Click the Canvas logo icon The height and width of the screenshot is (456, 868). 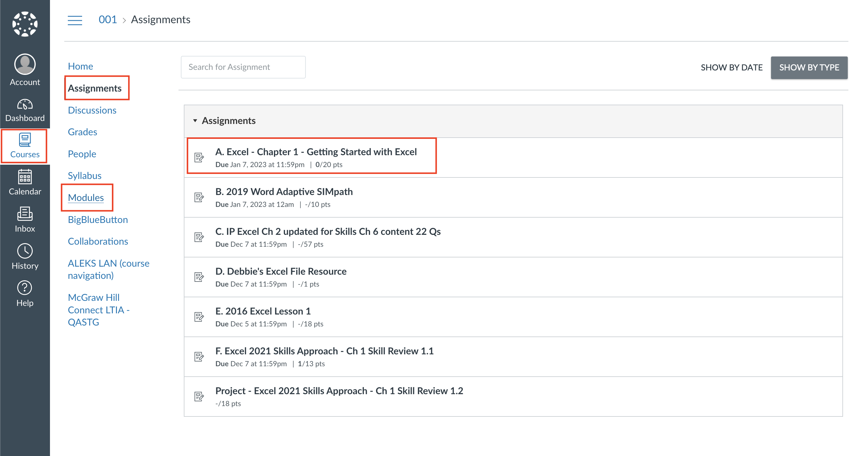(25, 24)
